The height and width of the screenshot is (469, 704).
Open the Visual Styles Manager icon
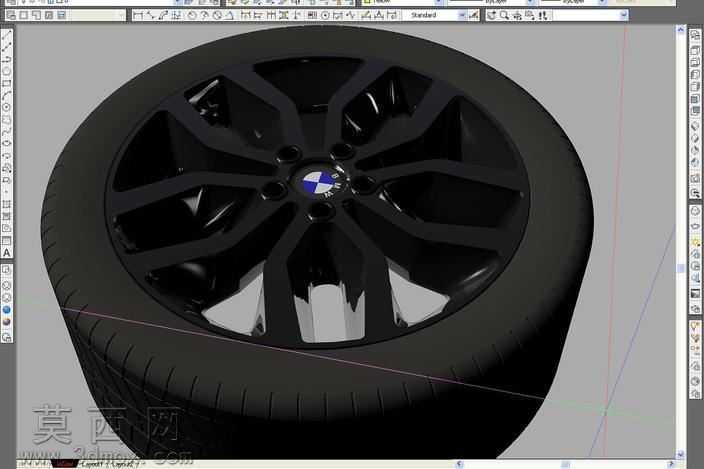pos(7,337)
